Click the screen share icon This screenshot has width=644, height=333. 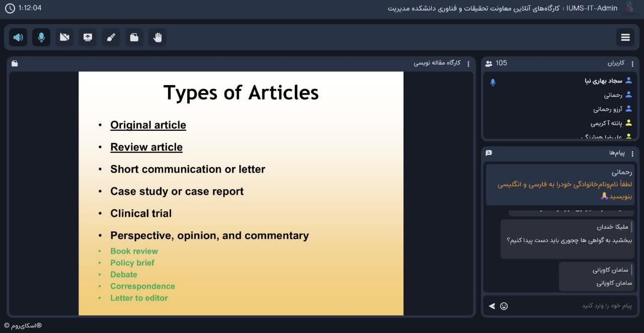pos(88,37)
